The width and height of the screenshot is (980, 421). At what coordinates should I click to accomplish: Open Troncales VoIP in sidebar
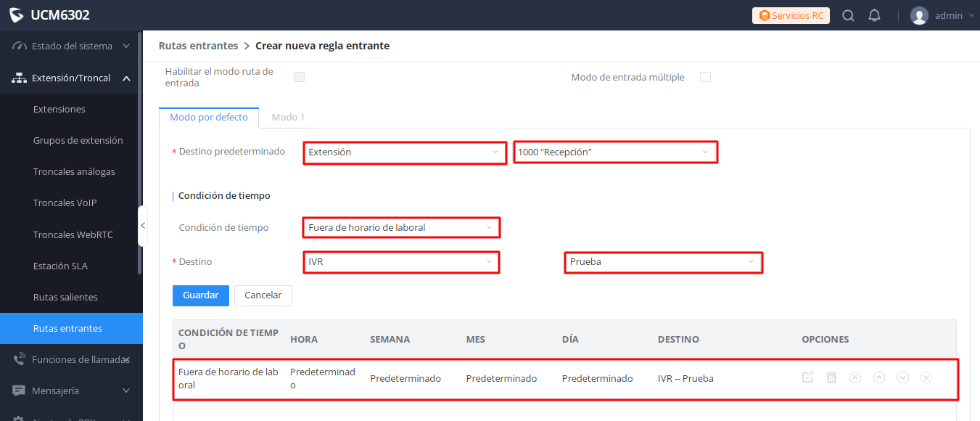[65, 203]
